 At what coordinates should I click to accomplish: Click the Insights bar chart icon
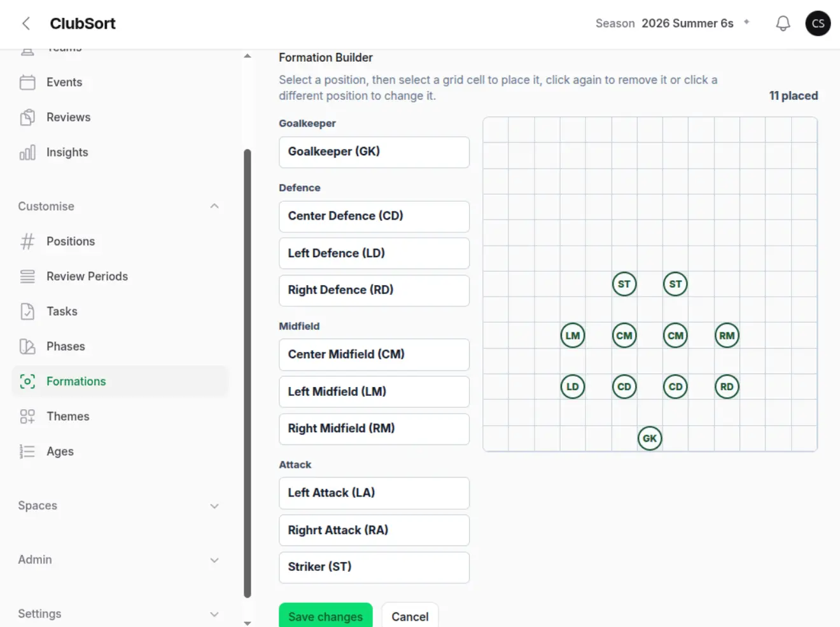[x=27, y=152]
